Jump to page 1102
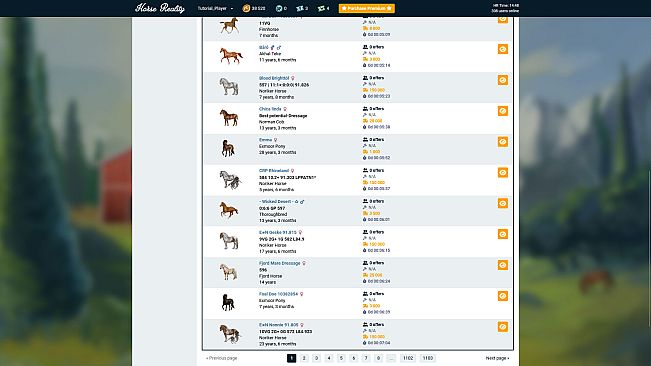Image resolution: width=651 pixels, height=366 pixels. pyautogui.click(x=408, y=358)
